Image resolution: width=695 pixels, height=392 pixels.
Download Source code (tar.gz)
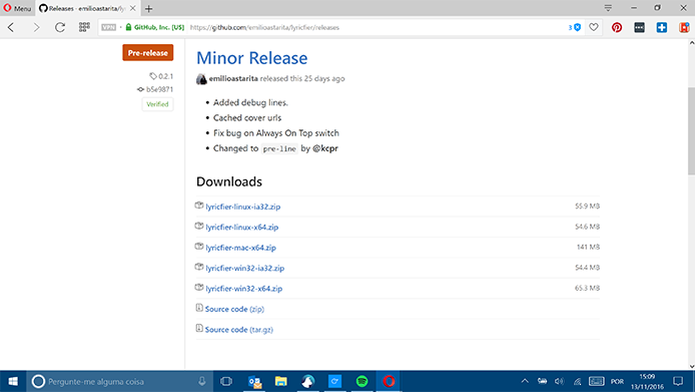(x=239, y=329)
